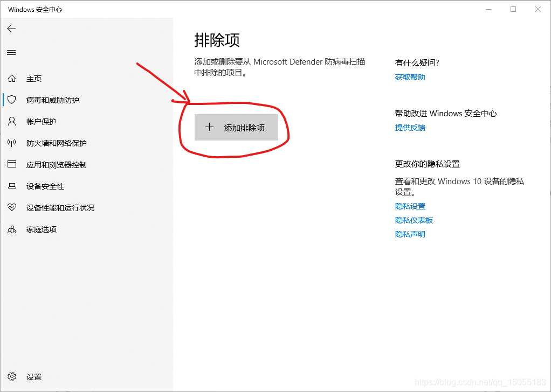Image resolution: width=551 pixels, height=392 pixels.
Task: Open 设置 at the sidebar bottom
Action: tap(86, 377)
